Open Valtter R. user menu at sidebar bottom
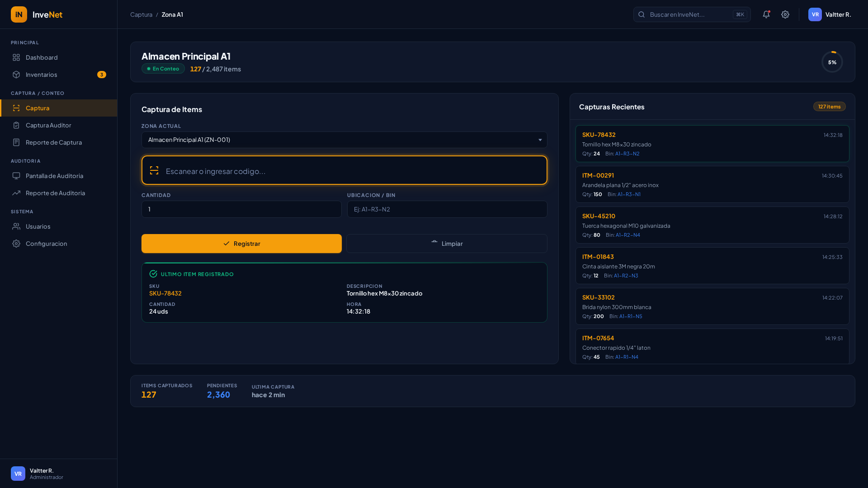 (x=37, y=474)
